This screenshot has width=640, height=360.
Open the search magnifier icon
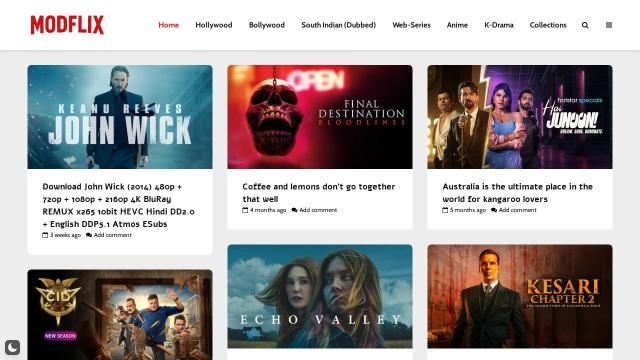[x=585, y=25]
